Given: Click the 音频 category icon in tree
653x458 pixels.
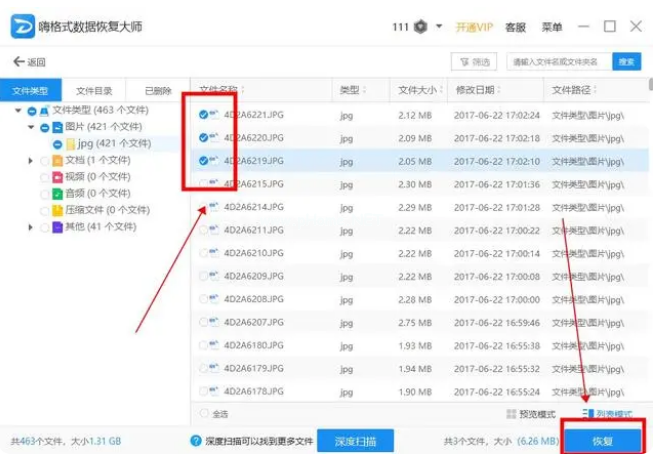Looking at the screenshot, I should tap(57, 193).
